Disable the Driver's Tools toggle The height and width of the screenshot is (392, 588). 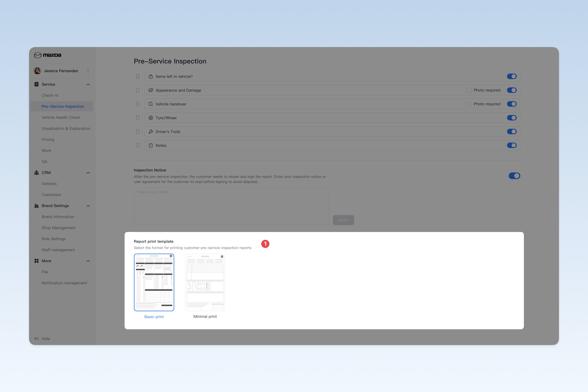[512, 132]
